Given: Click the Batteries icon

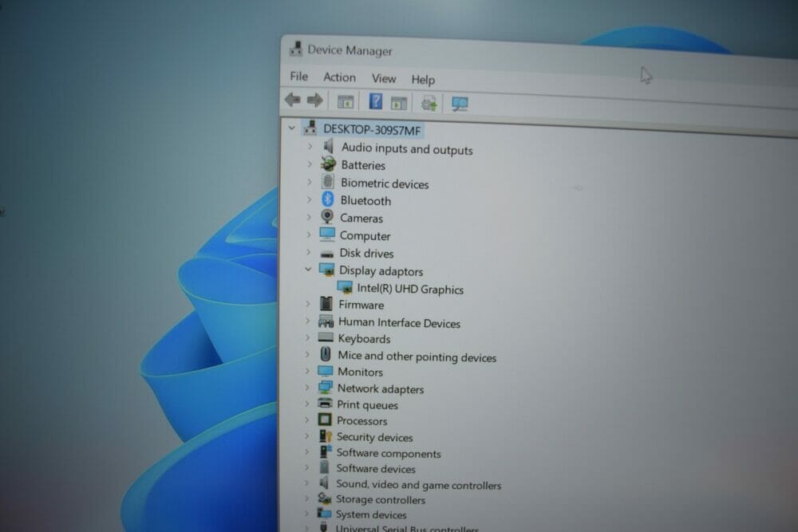Looking at the screenshot, I should [x=328, y=164].
